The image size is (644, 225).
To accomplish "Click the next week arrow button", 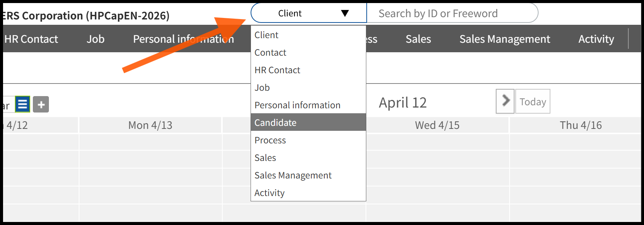I will [505, 101].
